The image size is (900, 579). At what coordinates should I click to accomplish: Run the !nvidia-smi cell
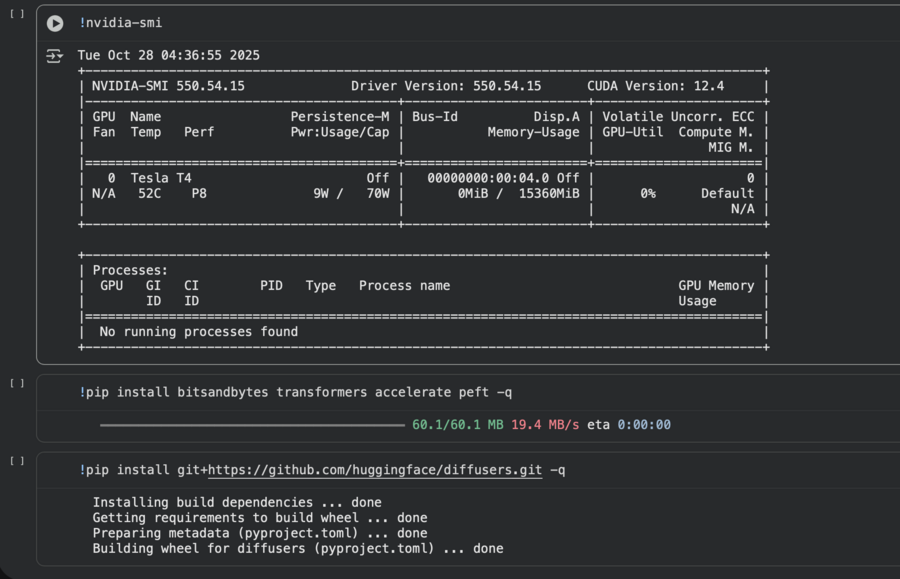point(55,23)
